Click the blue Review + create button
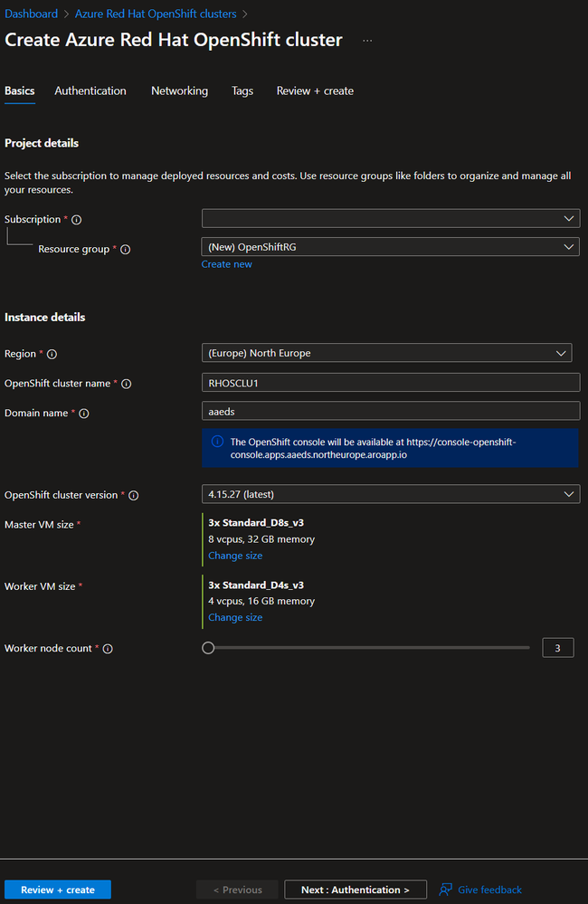This screenshot has width=588, height=904. (x=58, y=890)
